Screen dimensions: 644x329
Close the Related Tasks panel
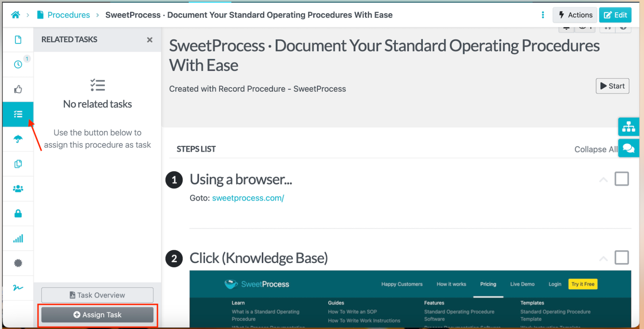(149, 40)
